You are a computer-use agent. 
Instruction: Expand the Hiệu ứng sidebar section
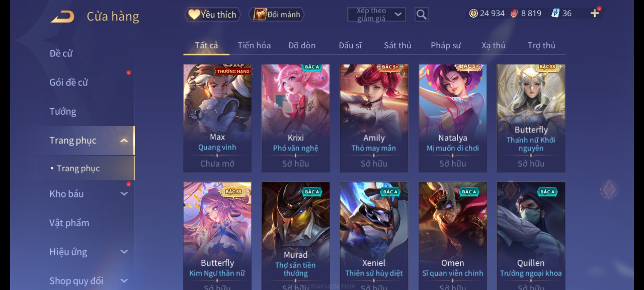[x=124, y=252]
